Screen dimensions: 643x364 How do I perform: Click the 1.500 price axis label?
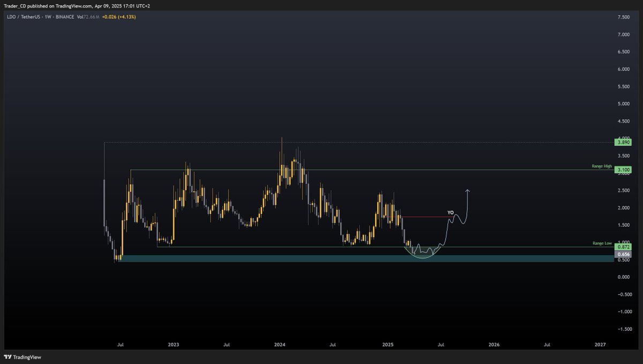click(623, 225)
